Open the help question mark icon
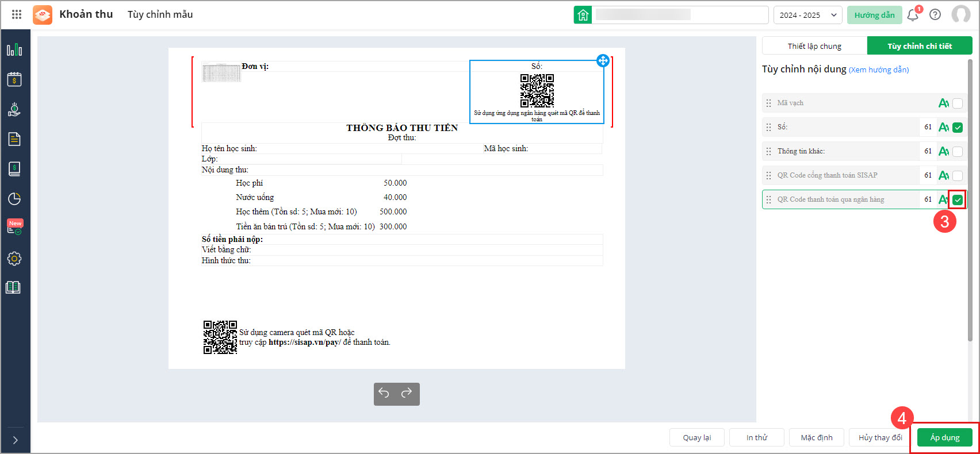Image resolution: width=980 pixels, height=454 pixels. point(935,15)
